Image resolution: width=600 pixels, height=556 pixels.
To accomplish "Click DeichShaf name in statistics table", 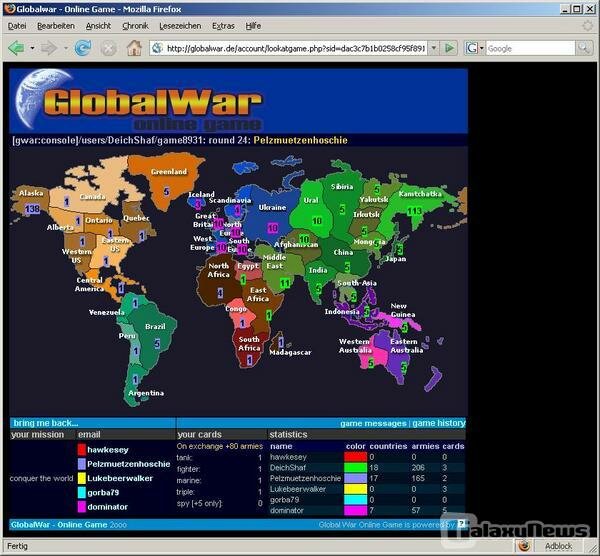I will pos(288,467).
